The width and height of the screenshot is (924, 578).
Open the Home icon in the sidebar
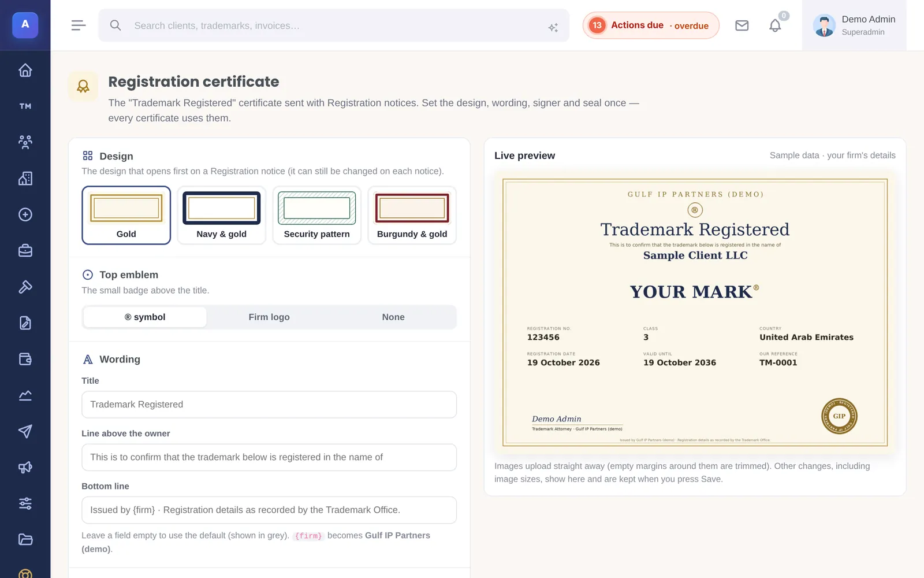click(25, 71)
